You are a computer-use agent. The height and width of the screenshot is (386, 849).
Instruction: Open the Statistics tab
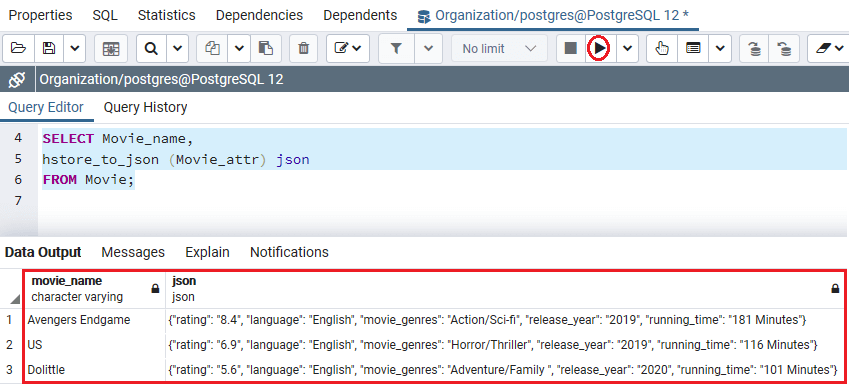[167, 15]
